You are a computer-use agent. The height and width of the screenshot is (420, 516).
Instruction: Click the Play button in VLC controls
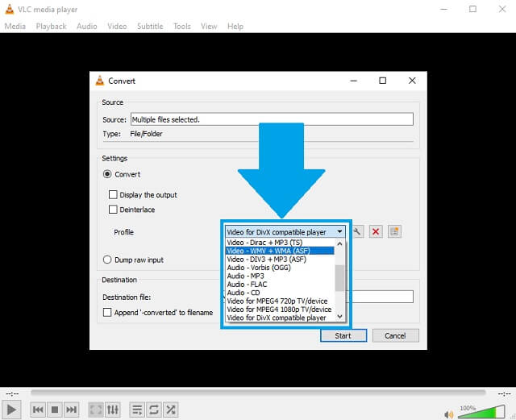(x=11, y=410)
